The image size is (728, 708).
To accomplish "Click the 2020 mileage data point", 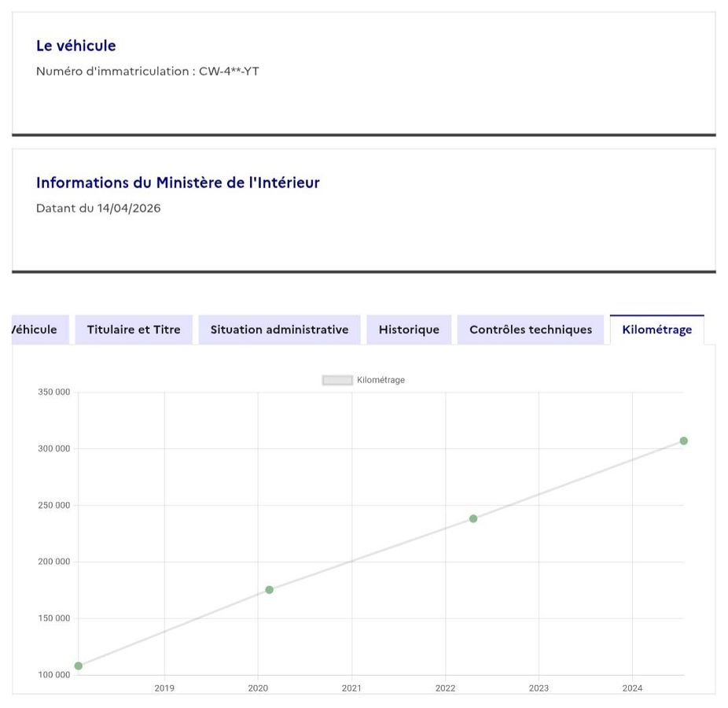I will click(x=270, y=589).
